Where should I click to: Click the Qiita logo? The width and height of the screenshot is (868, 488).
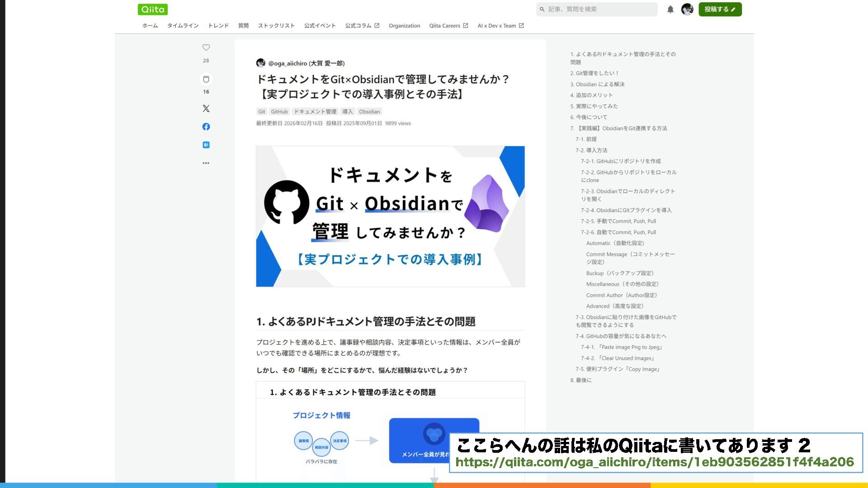(x=153, y=9)
